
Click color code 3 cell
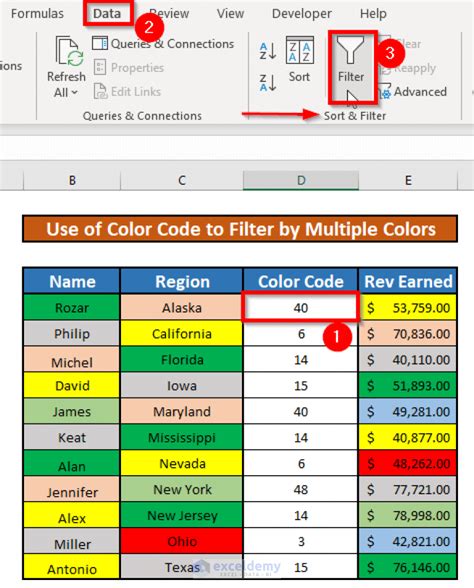(x=301, y=541)
